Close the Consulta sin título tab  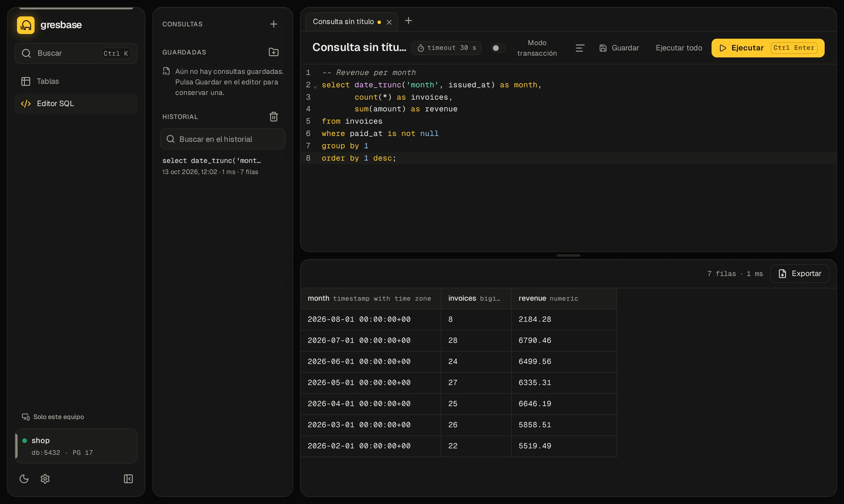389,22
